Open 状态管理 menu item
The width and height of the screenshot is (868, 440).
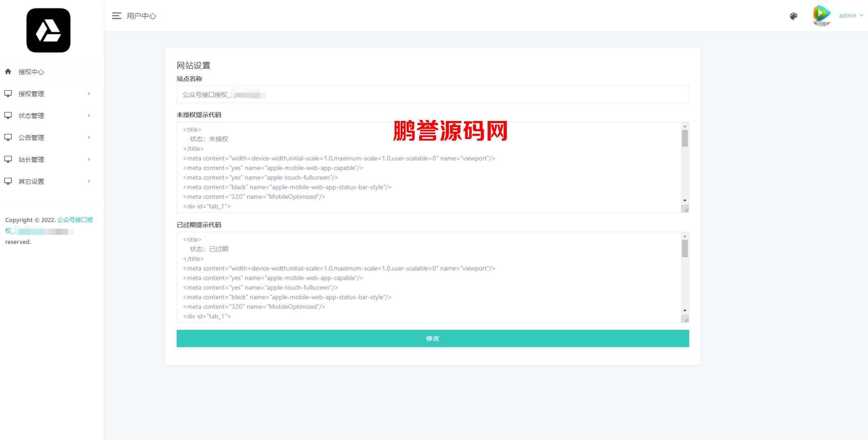[x=31, y=116]
